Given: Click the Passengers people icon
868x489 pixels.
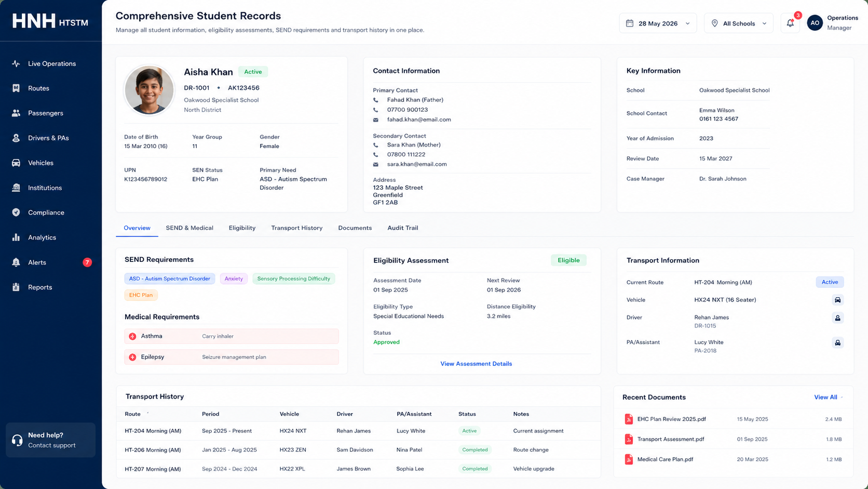Looking at the screenshot, I should (16, 113).
